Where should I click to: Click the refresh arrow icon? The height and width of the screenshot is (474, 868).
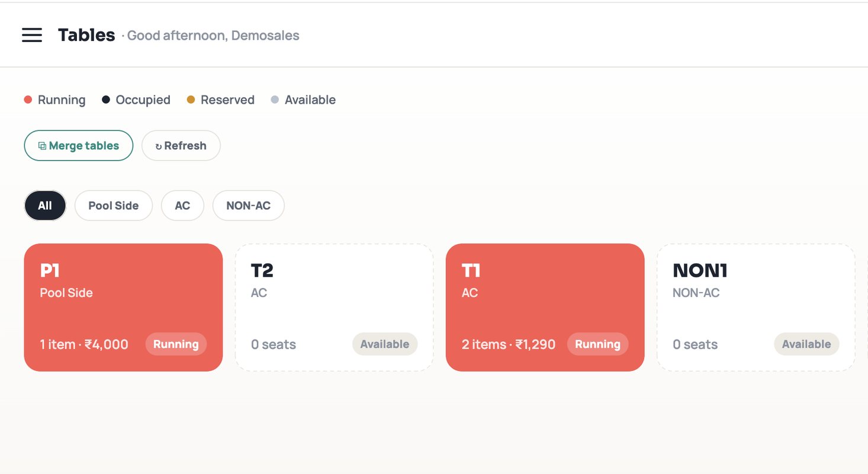tap(159, 146)
